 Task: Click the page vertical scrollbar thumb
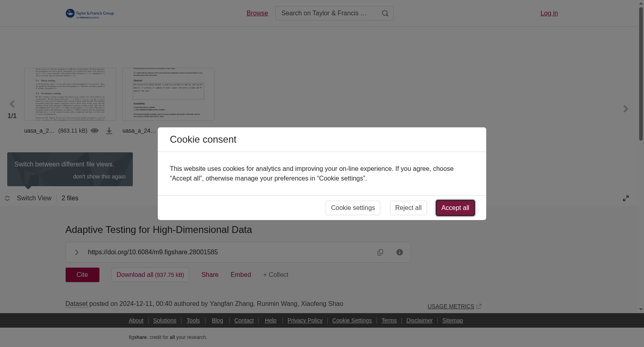641,74
